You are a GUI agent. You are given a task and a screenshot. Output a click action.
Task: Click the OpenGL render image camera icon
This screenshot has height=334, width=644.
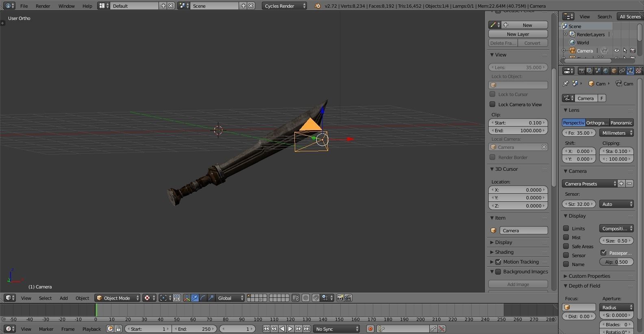(x=340, y=298)
